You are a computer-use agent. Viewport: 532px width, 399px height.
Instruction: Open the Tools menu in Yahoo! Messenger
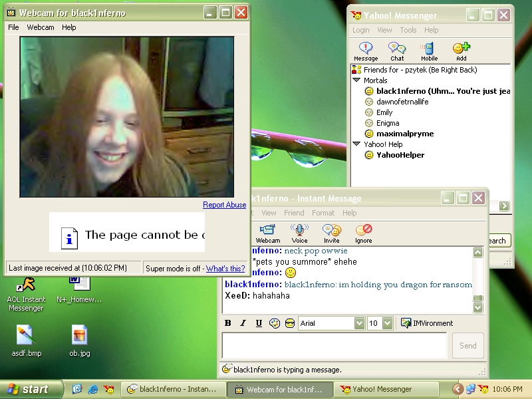tap(408, 30)
